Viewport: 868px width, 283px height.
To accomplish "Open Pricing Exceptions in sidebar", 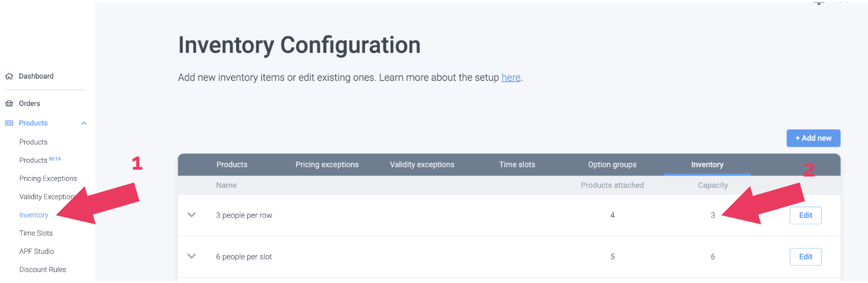I will click(48, 179).
